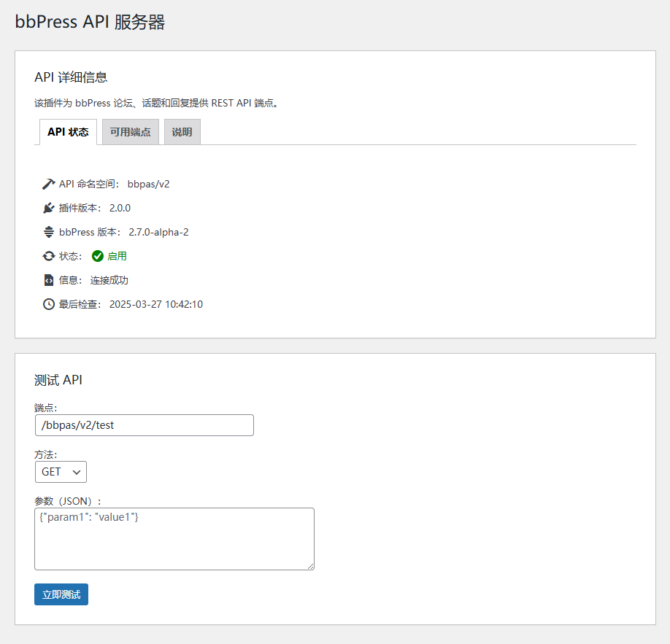Click the 连接成功 message text
The image size is (670, 644).
pos(109,280)
